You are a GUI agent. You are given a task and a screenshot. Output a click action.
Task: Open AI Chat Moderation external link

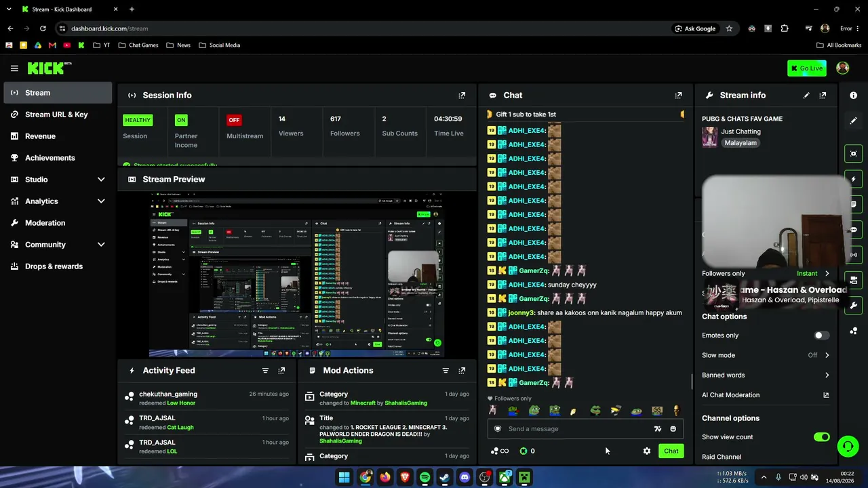click(826, 395)
